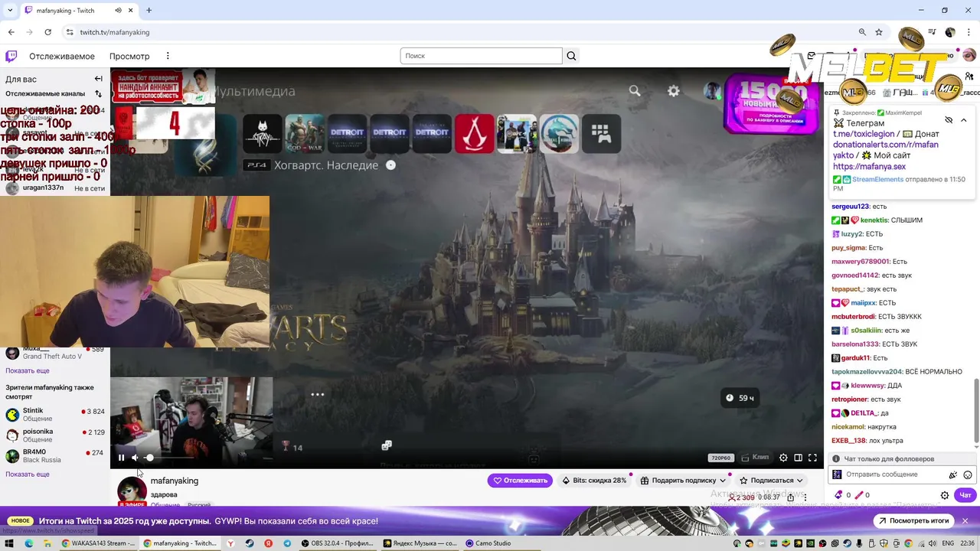Collapse the pinned message chevron
Image resolution: width=980 pixels, height=551 pixels.
point(964,120)
